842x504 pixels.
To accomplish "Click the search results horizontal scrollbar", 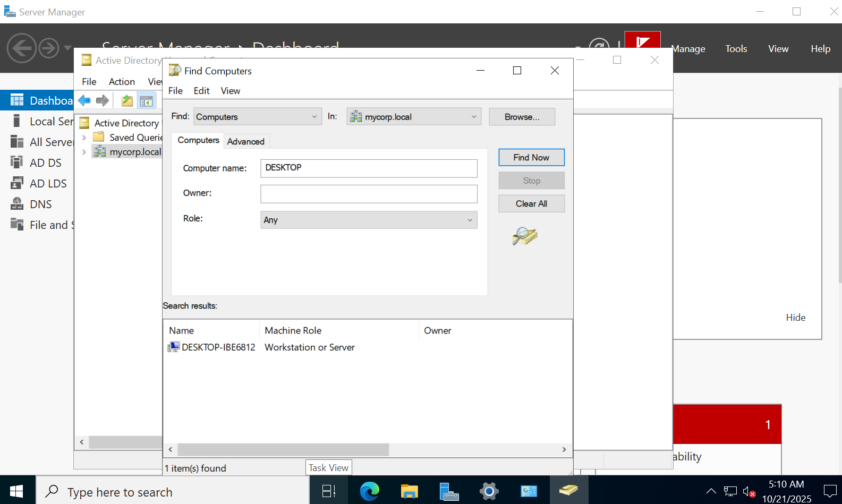I will point(283,450).
